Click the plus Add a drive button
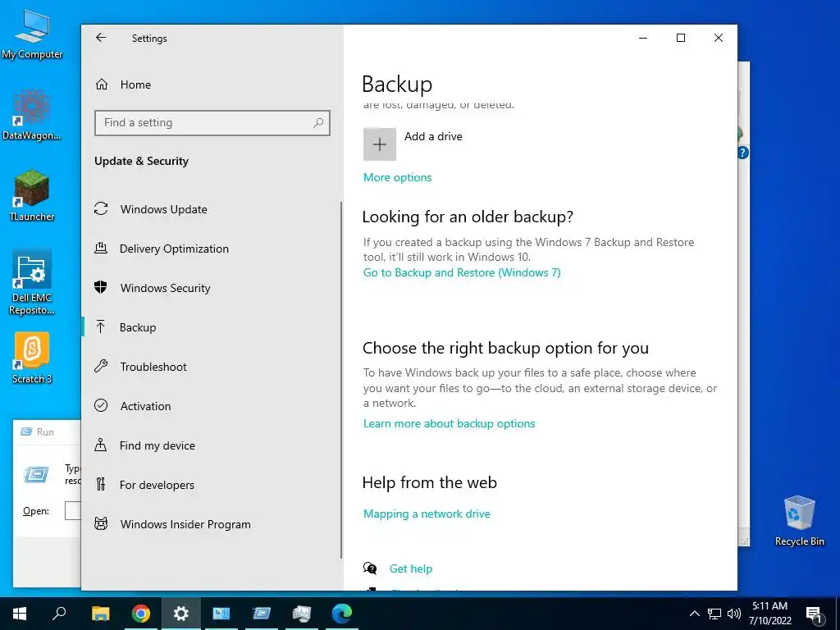The width and height of the screenshot is (840, 630). [380, 144]
